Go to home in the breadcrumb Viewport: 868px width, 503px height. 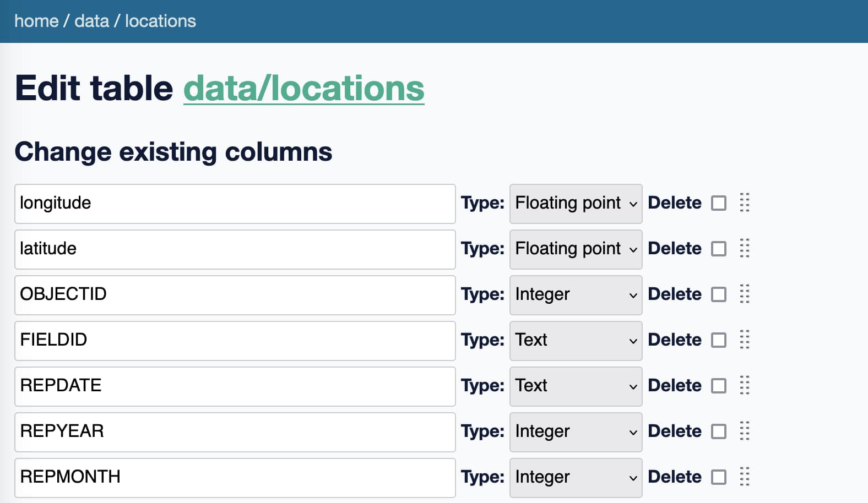tap(36, 21)
